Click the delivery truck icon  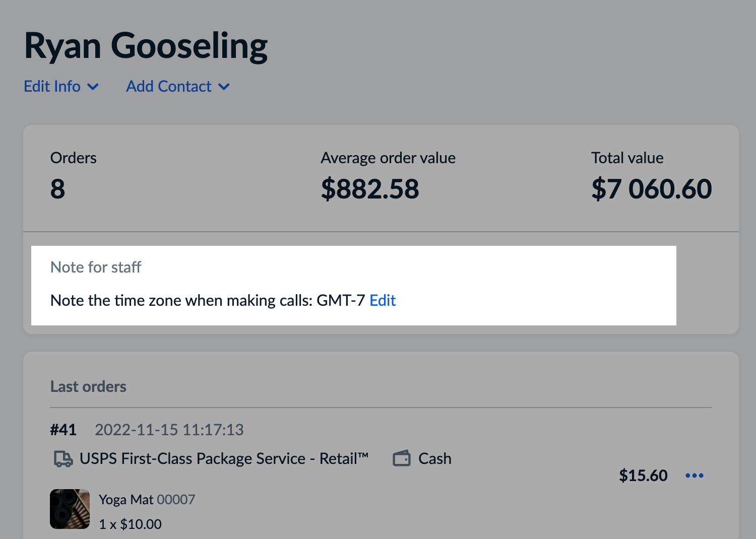tap(63, 459)
